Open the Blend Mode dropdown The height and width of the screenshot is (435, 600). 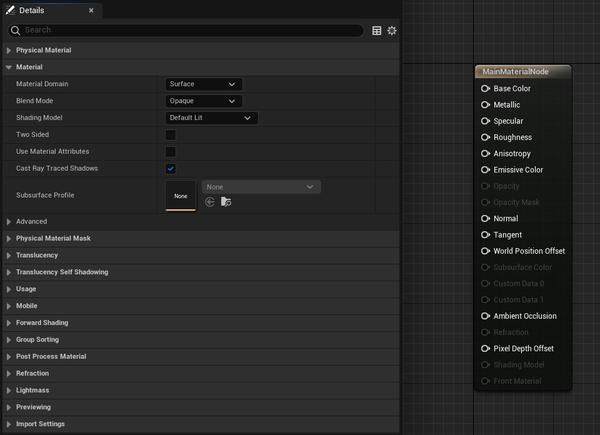pos(204,101)
